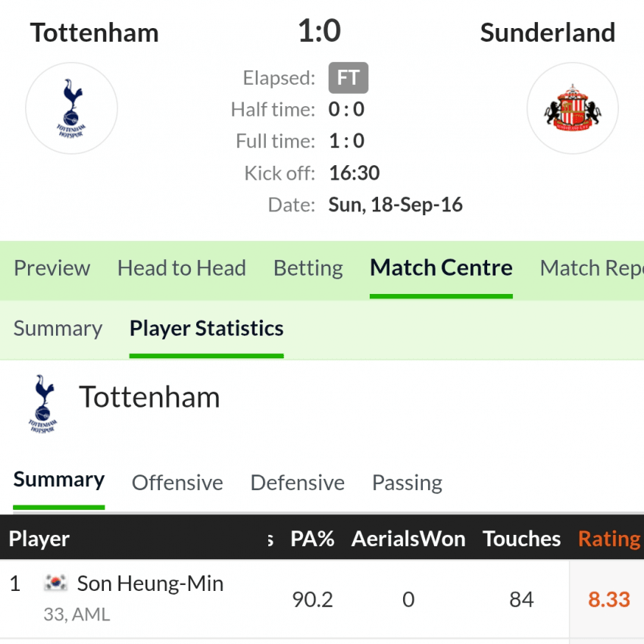The image size is (644, 644).
Task: Click the small Tottenham crest beside the team heading
Action: coord(42,403)
